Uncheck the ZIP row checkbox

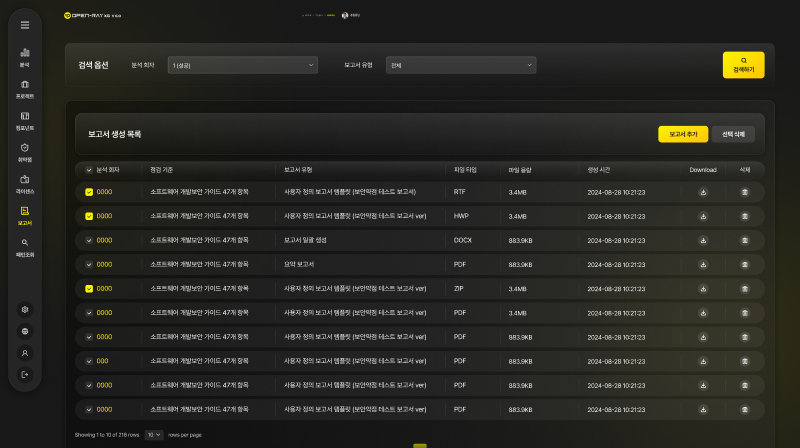point(89,289)
